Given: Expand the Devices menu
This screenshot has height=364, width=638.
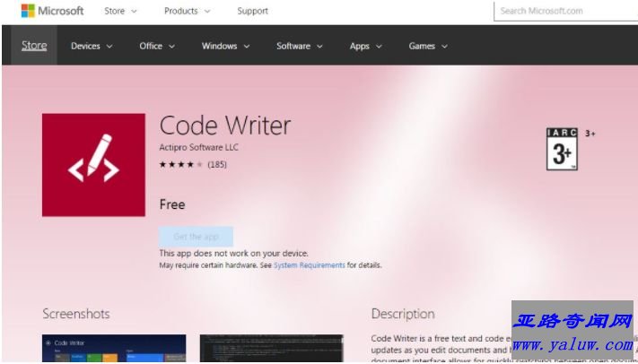Looking at the screenshot, I should coord(92,46).
